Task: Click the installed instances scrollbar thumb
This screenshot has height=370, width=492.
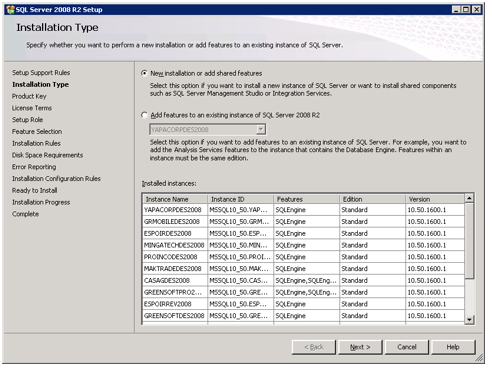Action: point(469,240)
